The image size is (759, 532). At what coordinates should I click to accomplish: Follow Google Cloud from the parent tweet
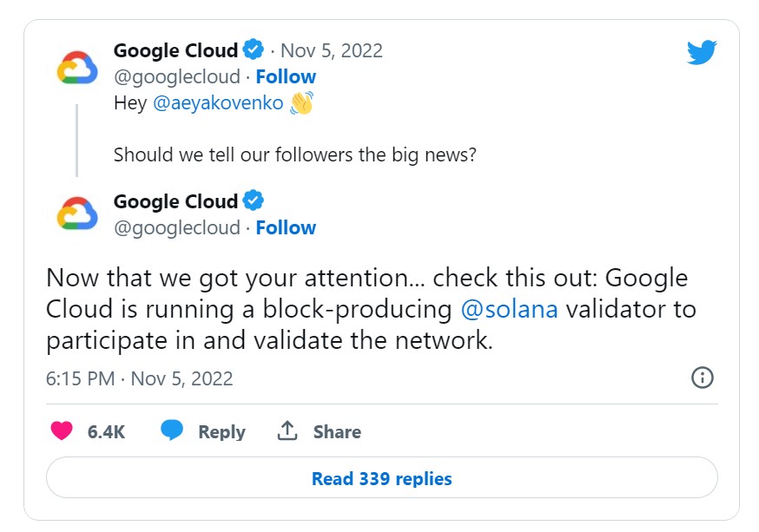click(286, 76)
